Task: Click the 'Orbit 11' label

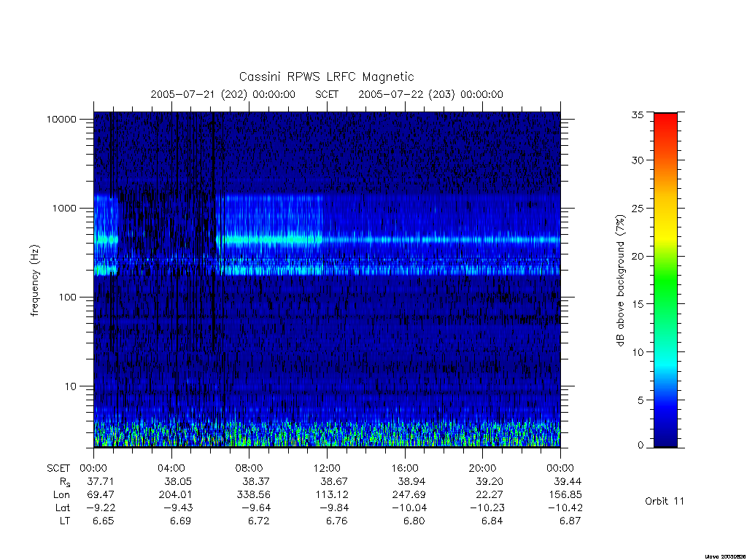Action: click(x=665, y=501)
